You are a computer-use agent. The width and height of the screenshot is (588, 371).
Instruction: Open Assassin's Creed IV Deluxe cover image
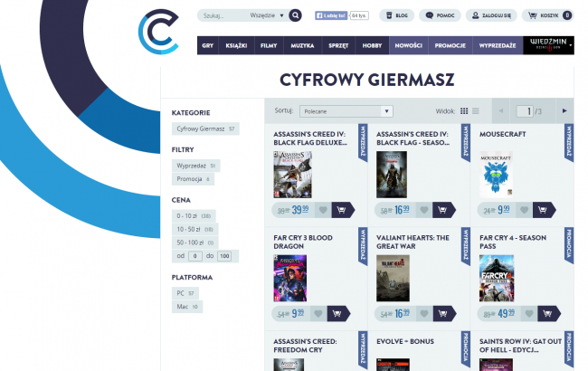(x=292, y=175)
